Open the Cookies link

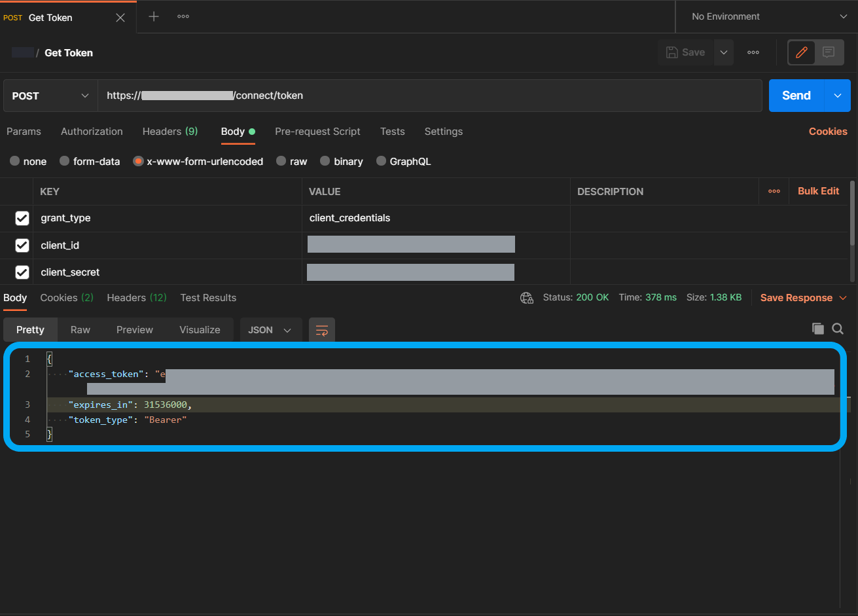(828, 132)
